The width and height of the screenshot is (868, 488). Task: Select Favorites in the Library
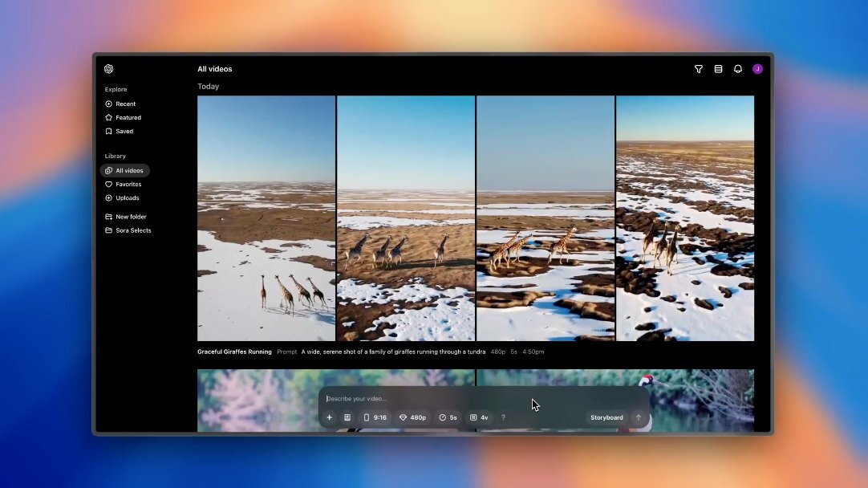click(x=128, y=184)
